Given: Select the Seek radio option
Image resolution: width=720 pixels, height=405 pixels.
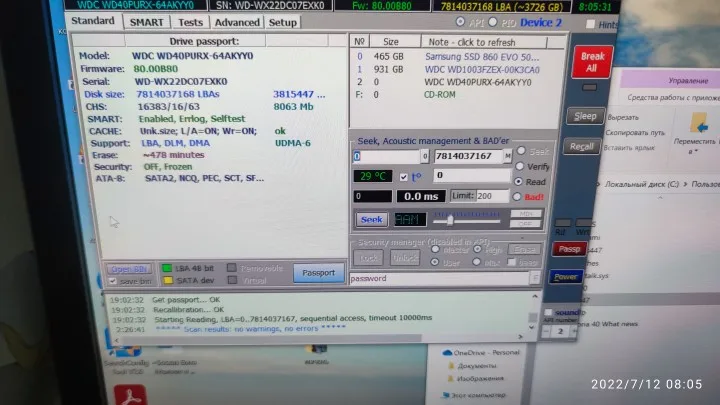Looking at the screenshot, I should pos(521,151).
